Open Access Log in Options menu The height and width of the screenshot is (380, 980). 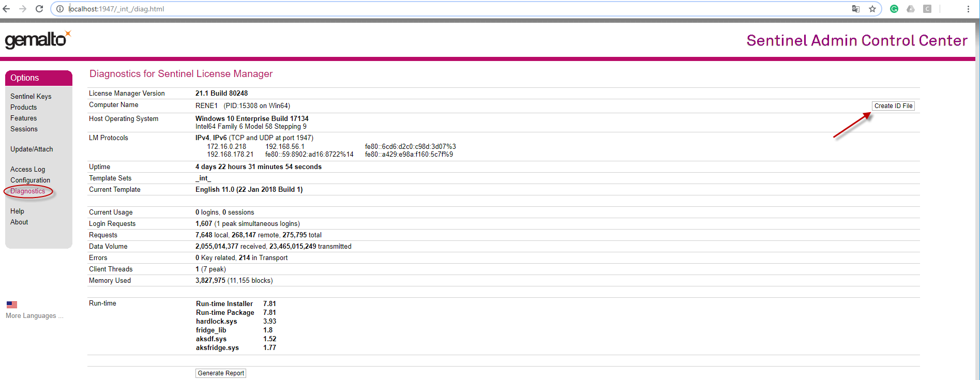(x=27, y=169)
